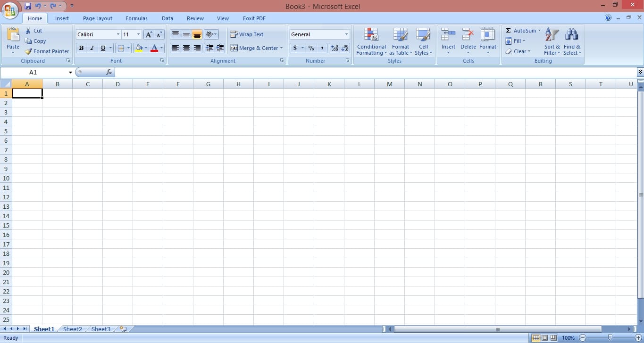Apply Comma Style
Viewport: 644px width, 343px height.
click(322, 48)
